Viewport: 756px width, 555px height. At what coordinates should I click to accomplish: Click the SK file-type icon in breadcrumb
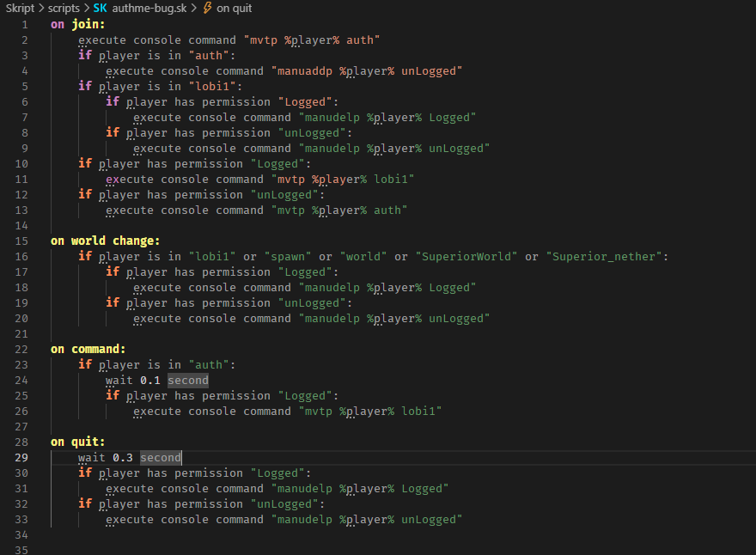coord(101,9)
